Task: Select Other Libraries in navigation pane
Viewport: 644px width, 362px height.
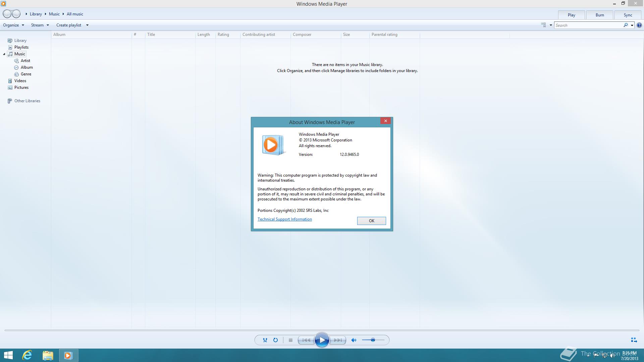Action: [x=27, y=101]
